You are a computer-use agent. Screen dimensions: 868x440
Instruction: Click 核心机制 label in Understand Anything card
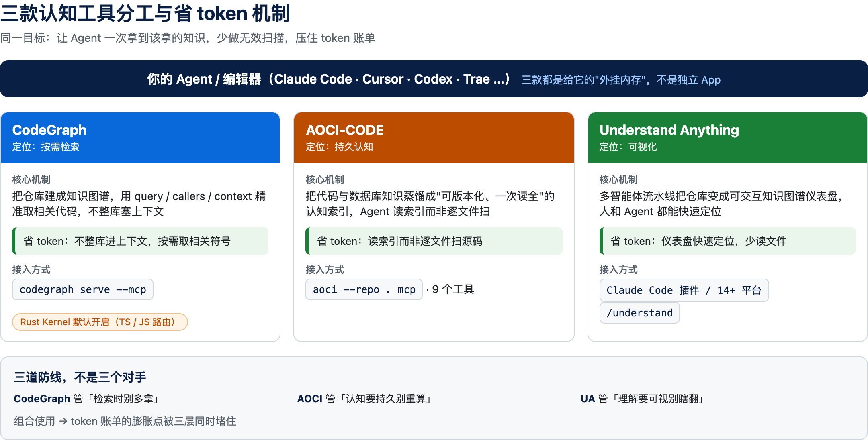[618, 179]
